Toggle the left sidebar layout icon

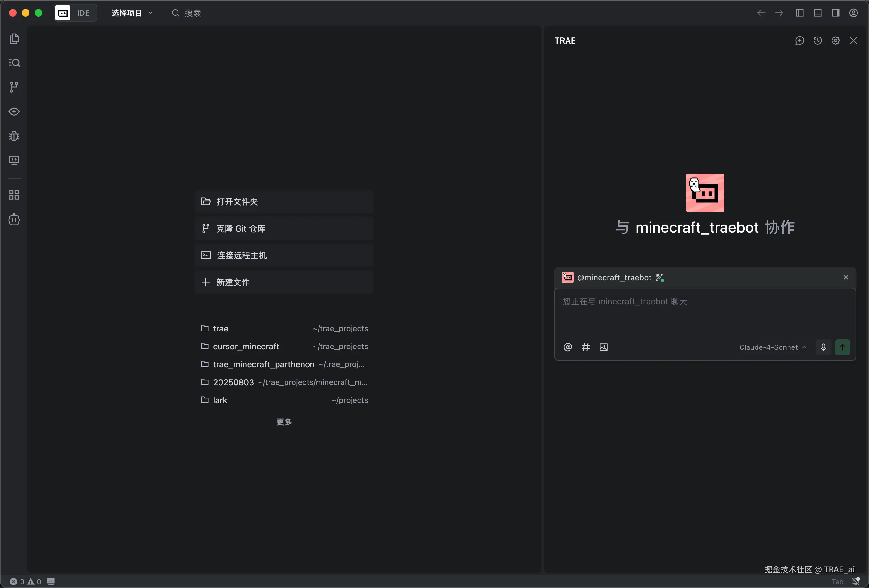click(799, 13)
